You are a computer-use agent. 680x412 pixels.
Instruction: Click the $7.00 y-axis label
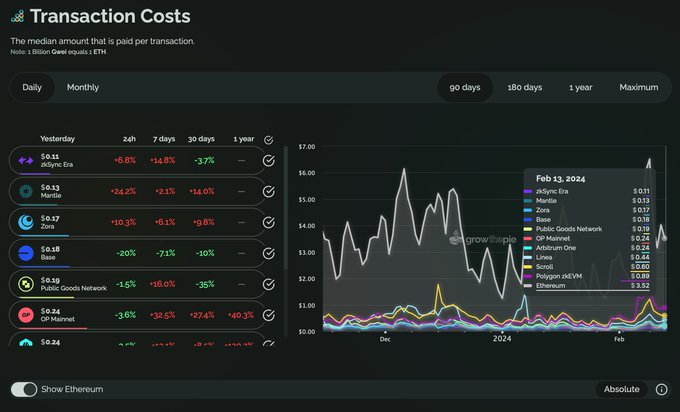click(307, 147)
